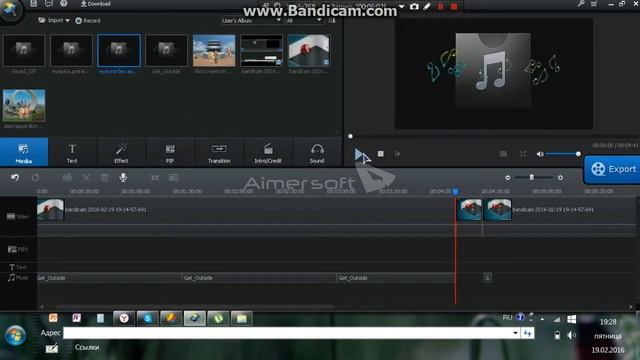Image resolution: width=640 pixels, height=360 pixels.
Task: Open the PIP tab
Action: (x=170, y=152)
